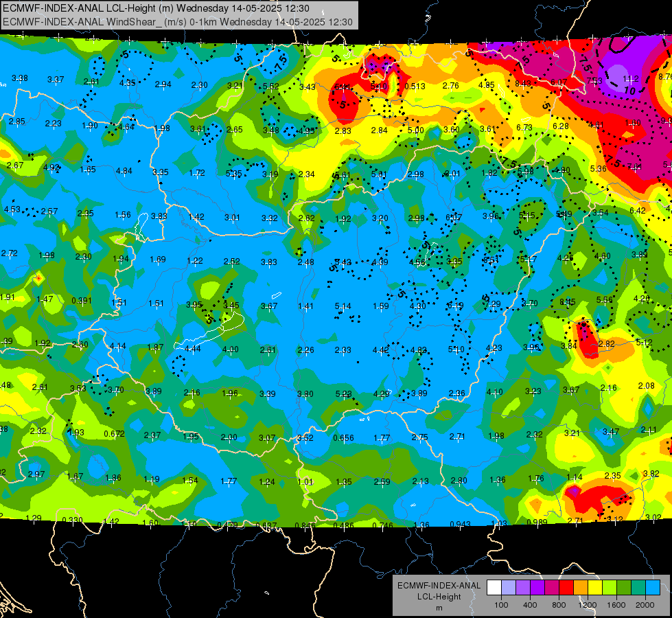Click the wind shear value 4.10

point(495,392)
